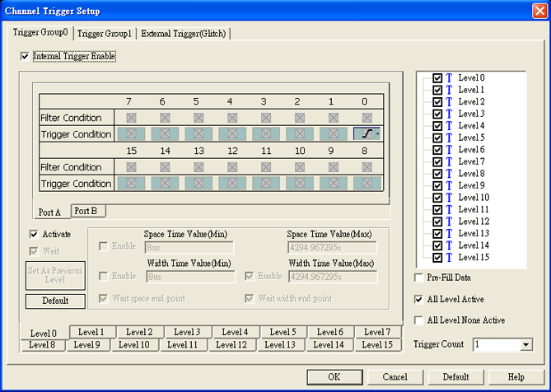Open External Trigger(Glitch) tab
The width and height of the screenshot is (551, 392).
pos(184,34)
